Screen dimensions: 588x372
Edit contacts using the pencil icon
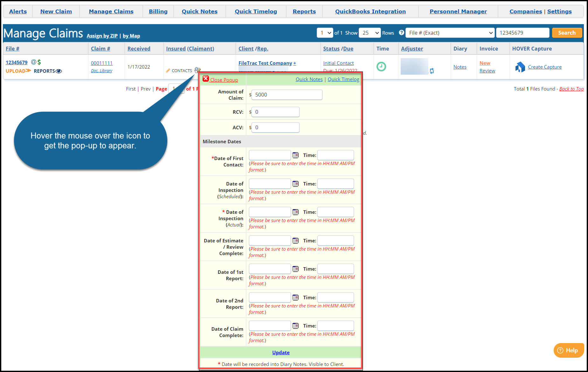pyautogui.click(x=168, y=71)
